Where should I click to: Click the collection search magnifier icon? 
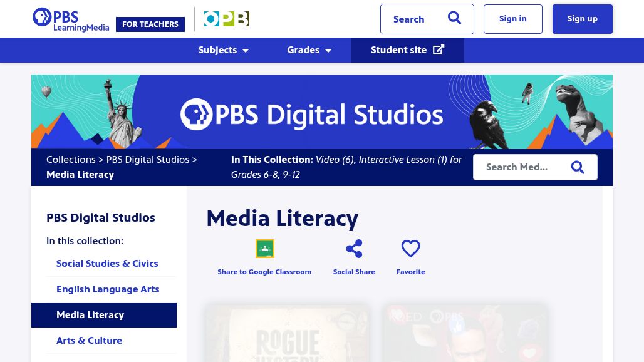click(x=578, y=167)
